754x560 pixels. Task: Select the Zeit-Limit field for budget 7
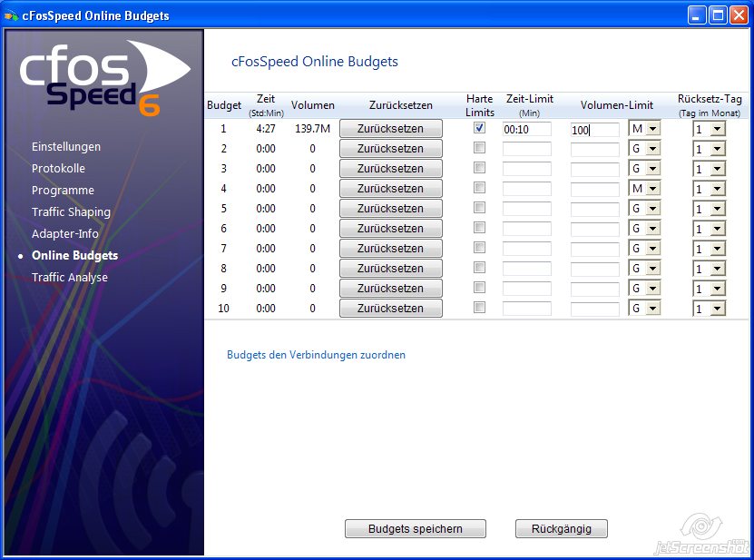click(527, 250)
